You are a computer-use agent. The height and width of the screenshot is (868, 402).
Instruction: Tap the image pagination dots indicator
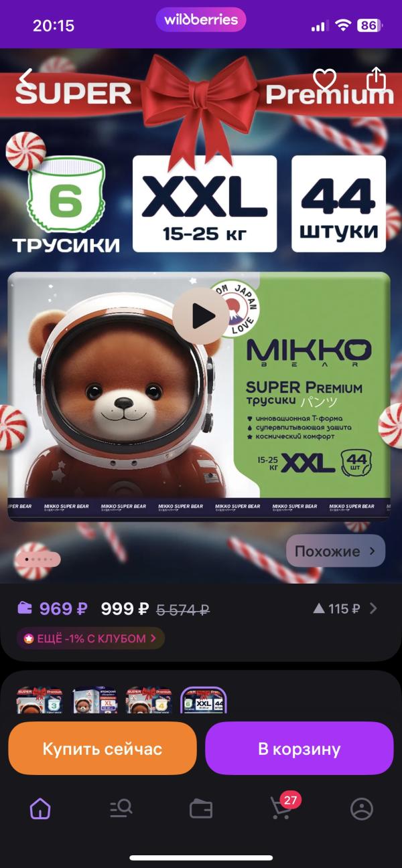(x=38, y=558)
